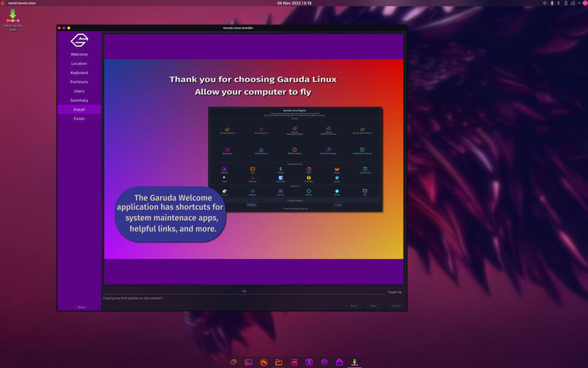Click the purple S dock icon

(309, 362)
